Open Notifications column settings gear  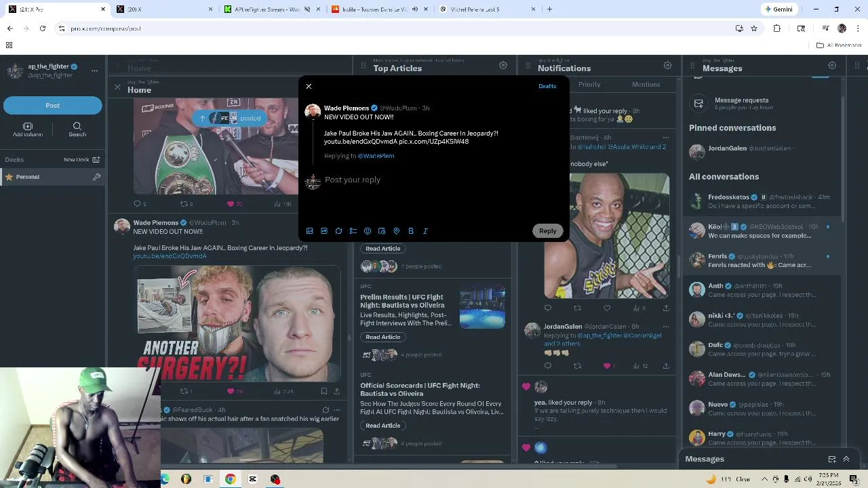click(x=668, y=66)
